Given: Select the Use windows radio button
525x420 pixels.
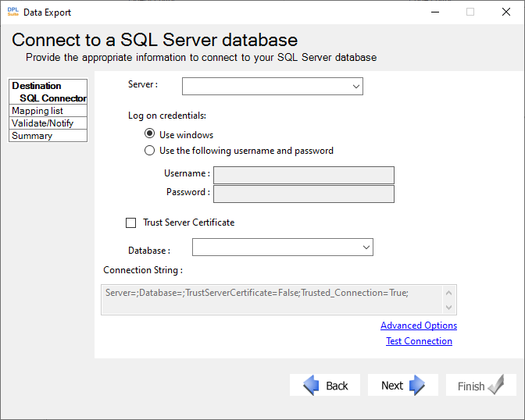Looking at the screenshot, I should [149, 133].
